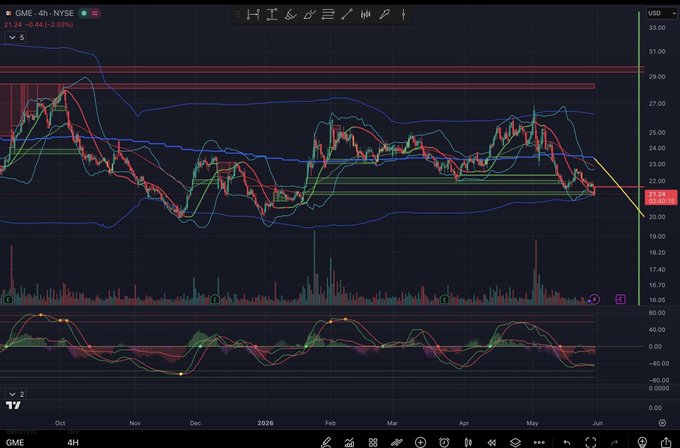Open the four-squares layout grid menu

(x=373, y=442)
